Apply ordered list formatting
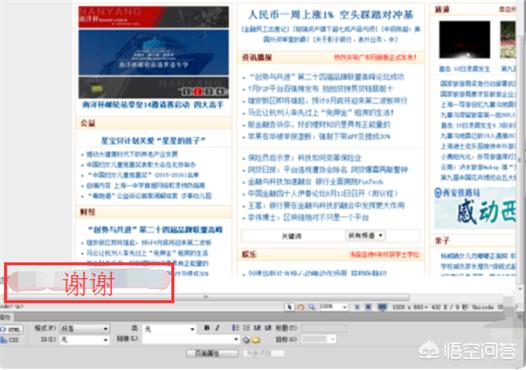This screenshot has width=526, height=370. tap(246, 328)
